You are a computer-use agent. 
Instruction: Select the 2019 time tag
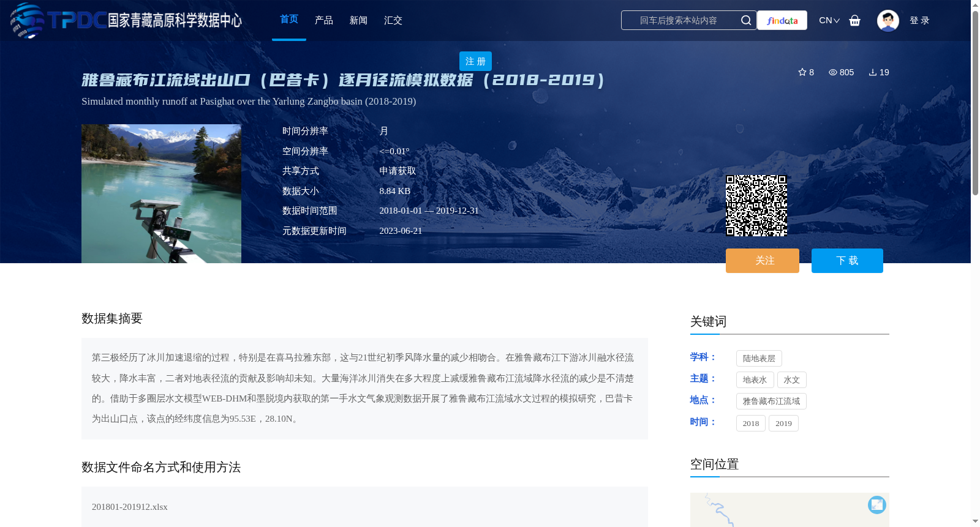(x=783, y=424)
